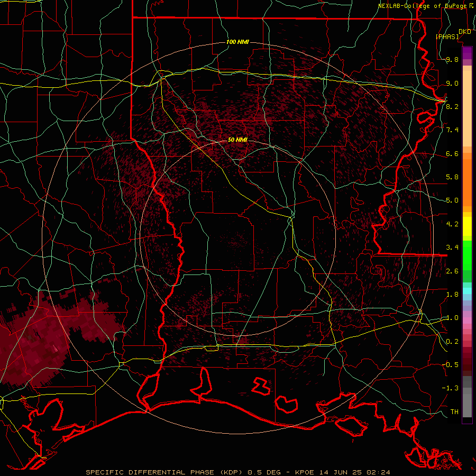Click the 1.8 scale value
This screenshot has width=476, height=476.
[x=452, y=295]
